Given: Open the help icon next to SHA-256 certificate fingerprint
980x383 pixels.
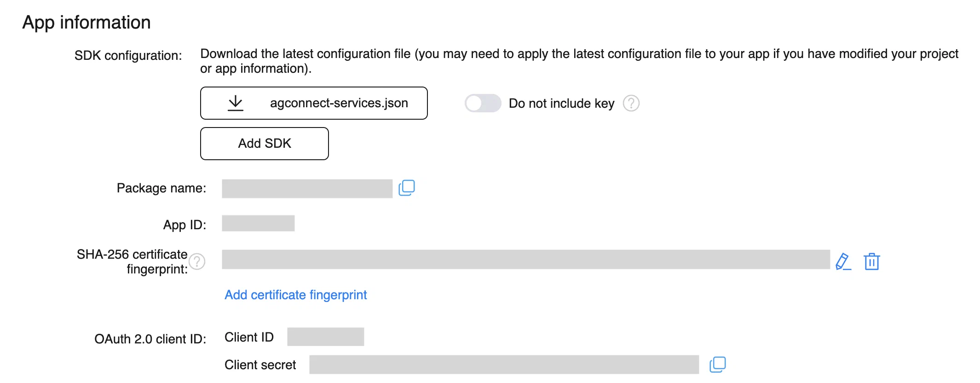Looking at the screenshot, I should pos(197,261).
